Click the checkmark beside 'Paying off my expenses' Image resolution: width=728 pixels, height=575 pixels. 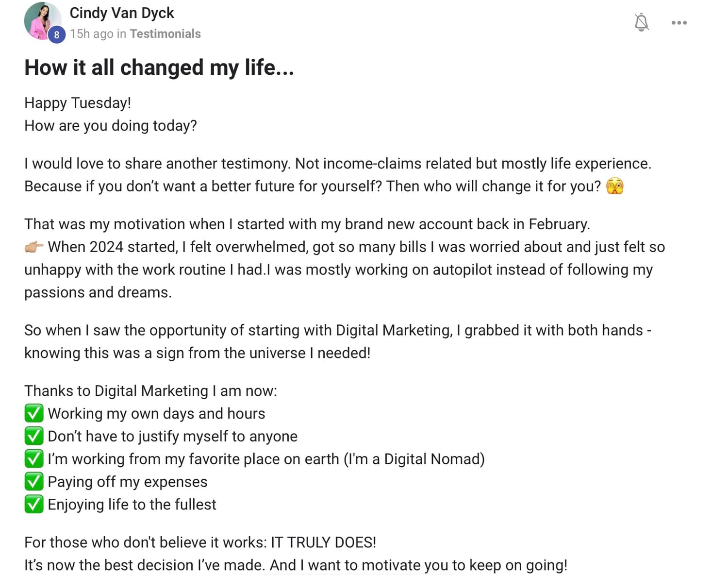[34, 482]
